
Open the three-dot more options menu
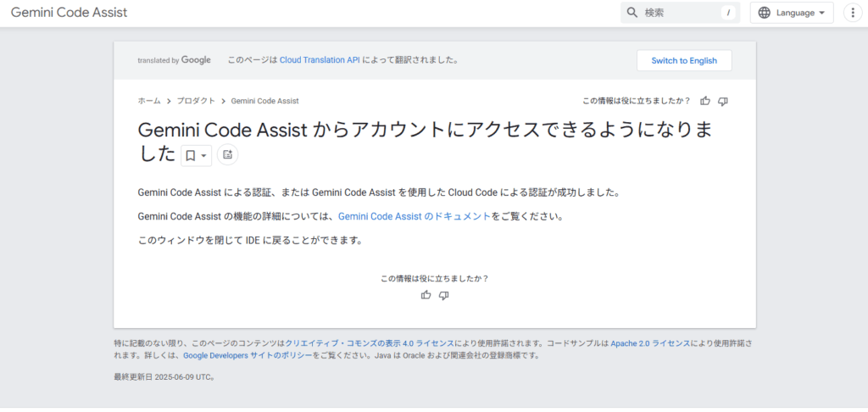pos(853,13)
